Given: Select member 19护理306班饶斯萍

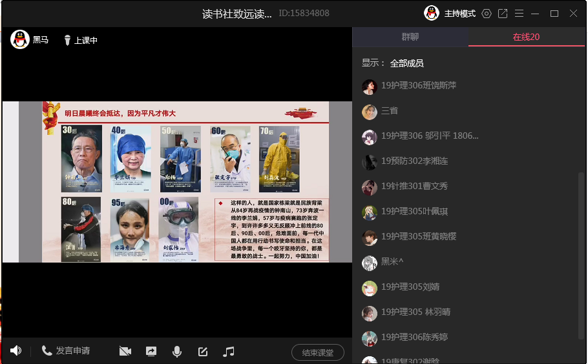Looking at the screenshot, I should [x=427, y=86].
